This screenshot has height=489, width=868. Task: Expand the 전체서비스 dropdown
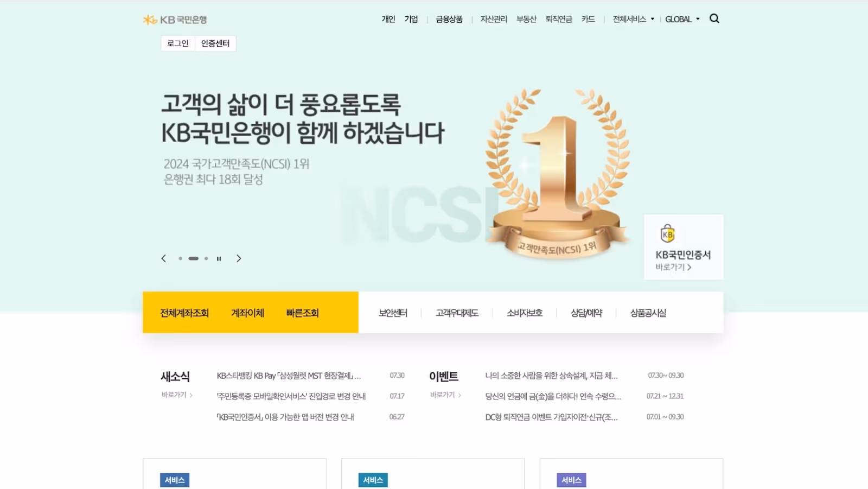[x=633, y=19]
